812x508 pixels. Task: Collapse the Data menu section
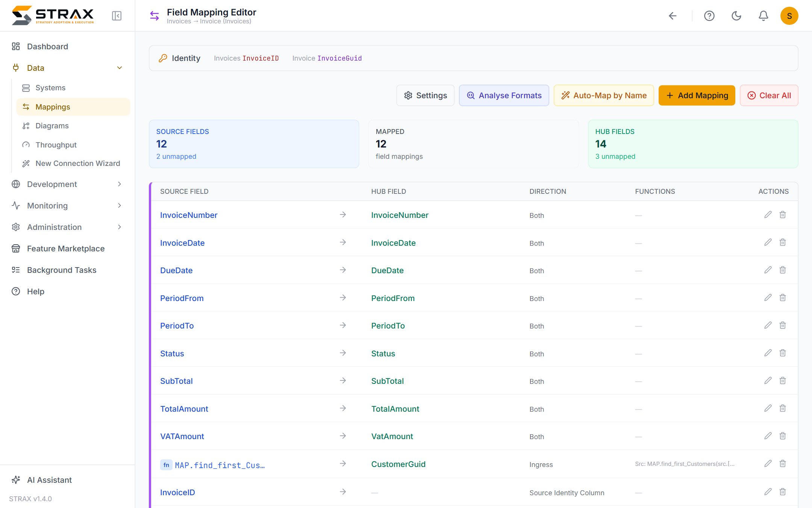(68, 68)
